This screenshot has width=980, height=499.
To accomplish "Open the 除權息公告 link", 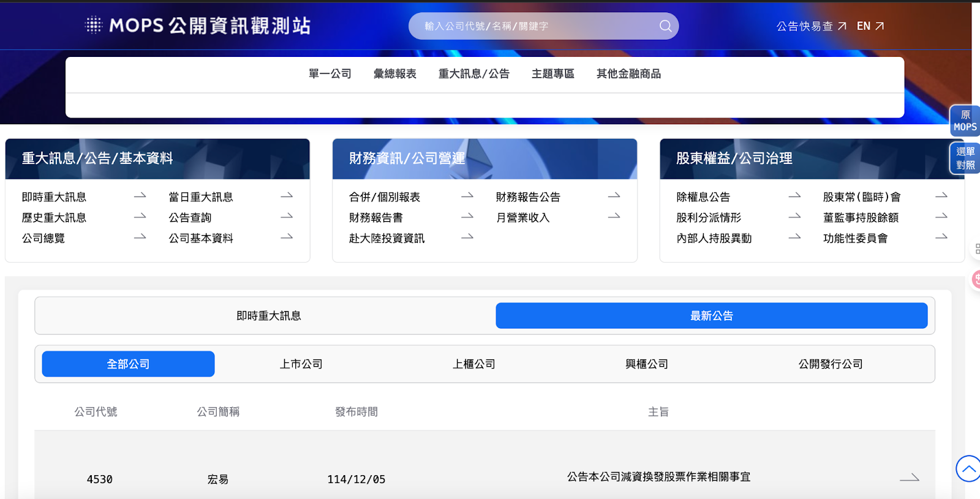I will tap(703, 197).
